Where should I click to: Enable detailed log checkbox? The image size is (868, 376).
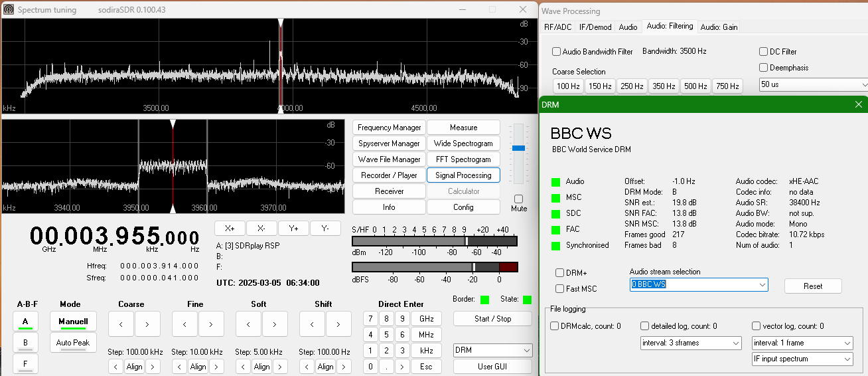(645, 326)
